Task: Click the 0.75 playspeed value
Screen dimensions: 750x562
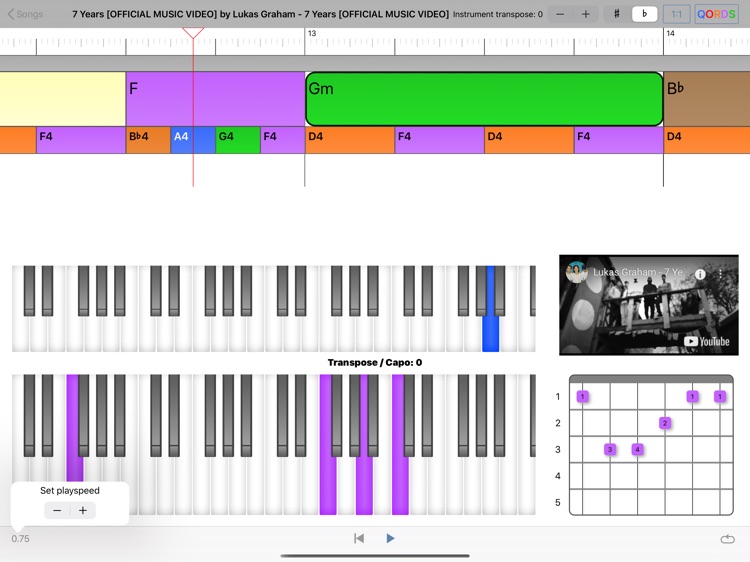Action: (x=21, y=539)
